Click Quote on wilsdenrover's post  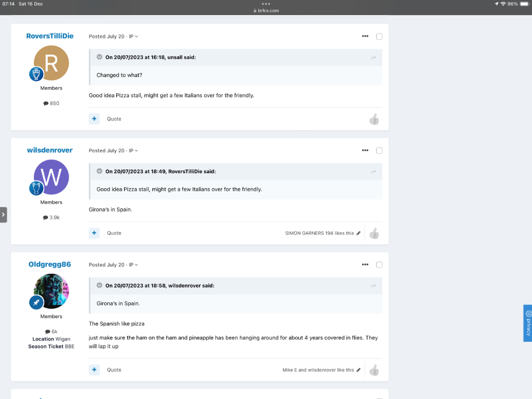tap(114, 233)
